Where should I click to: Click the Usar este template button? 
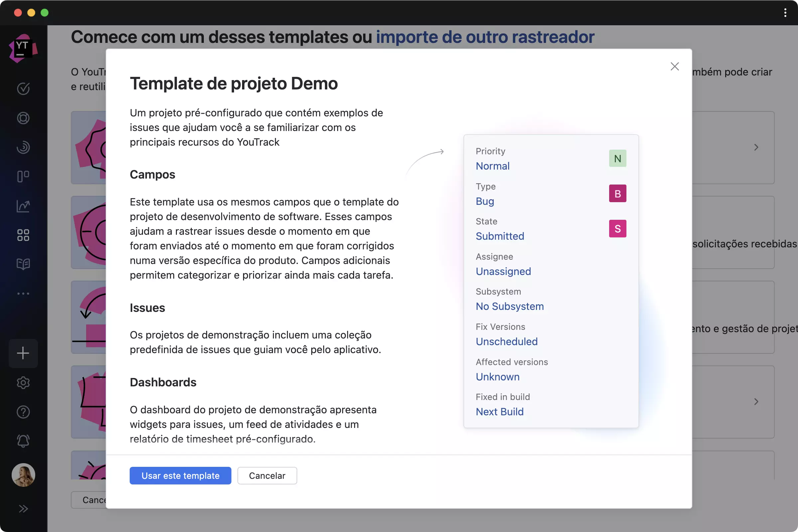click(x=180, y=476)
